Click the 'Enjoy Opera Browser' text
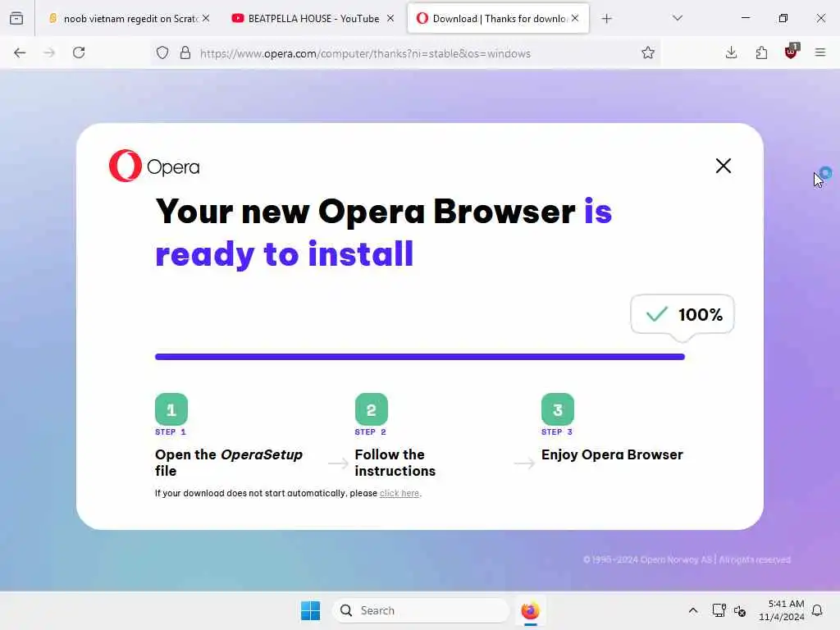Viewport: 840px width, 630px height. pos(612,454)
